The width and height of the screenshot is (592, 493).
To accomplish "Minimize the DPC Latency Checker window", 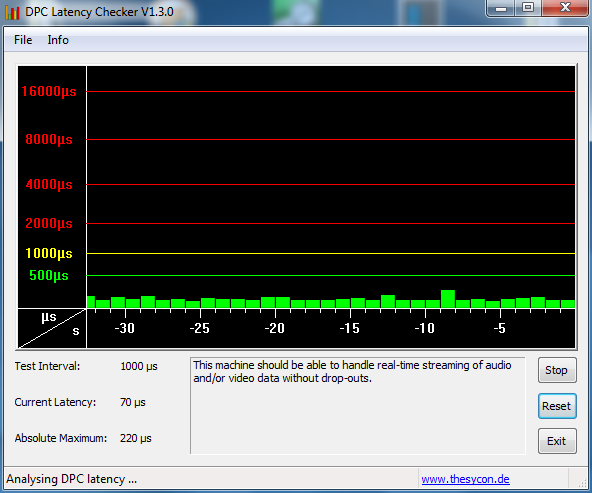I will [501, 8].
